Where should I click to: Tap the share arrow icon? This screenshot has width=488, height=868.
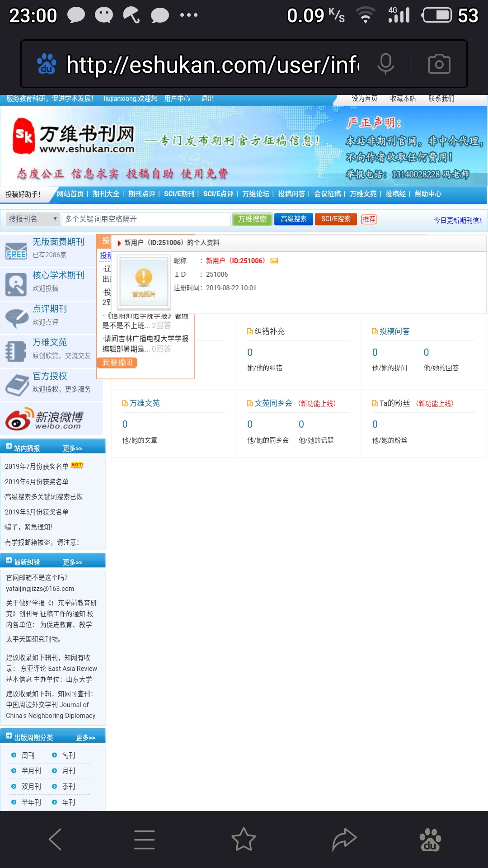344,840
